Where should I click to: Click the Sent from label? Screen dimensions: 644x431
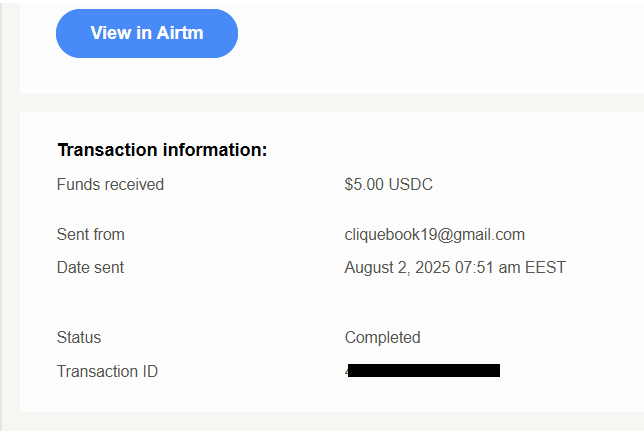[x=90, y=235]
